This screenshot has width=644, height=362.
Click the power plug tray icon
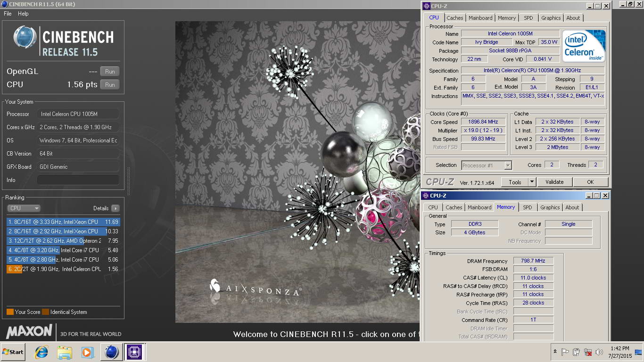click(576, 352)
